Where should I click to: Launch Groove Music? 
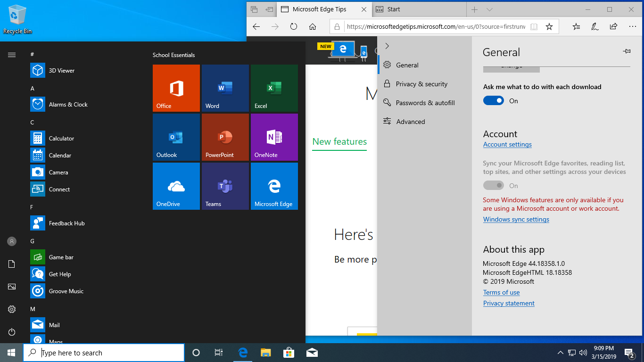click(85, 291)
